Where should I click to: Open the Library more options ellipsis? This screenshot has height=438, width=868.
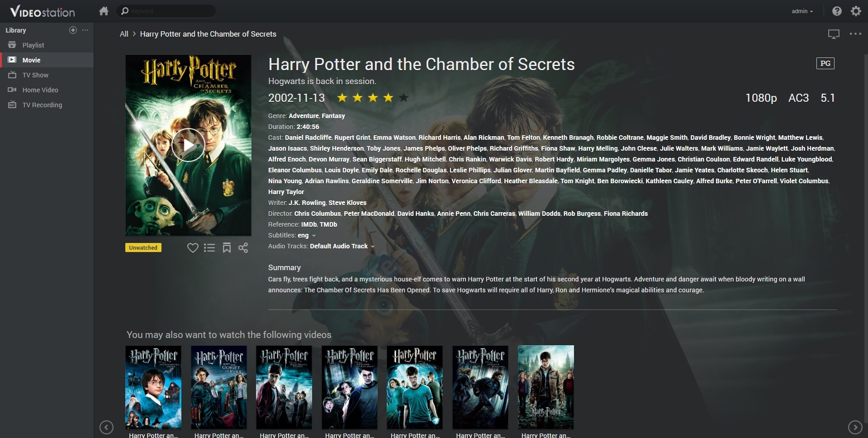85,30
